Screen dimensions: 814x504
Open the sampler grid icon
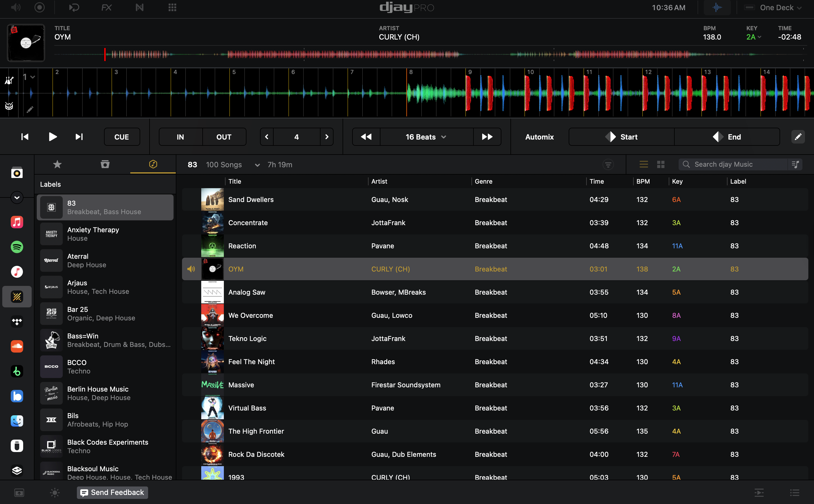172,7
